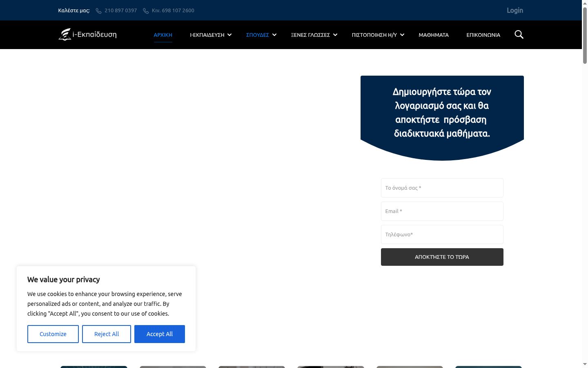Focus the Email field
The image size is (588, 368).
point(442,211)
